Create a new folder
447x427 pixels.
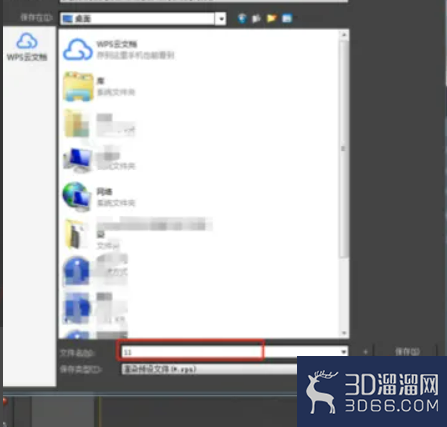(272, 18)
